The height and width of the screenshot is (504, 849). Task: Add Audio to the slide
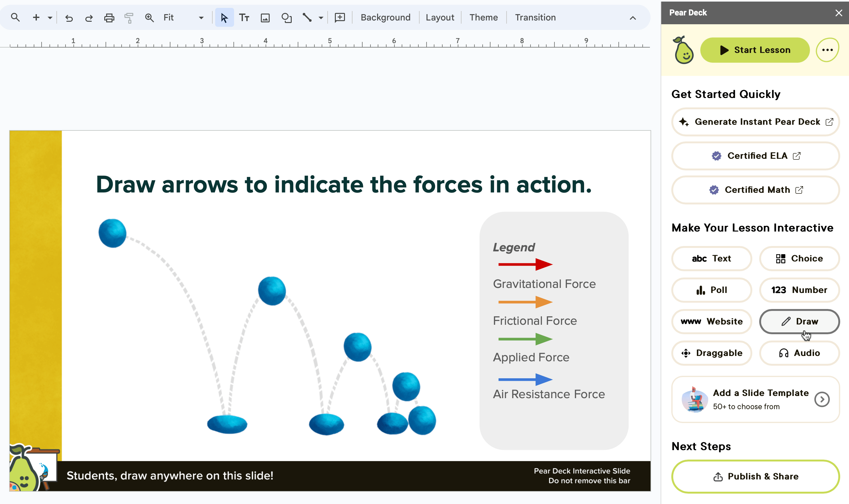tap(799, 353)
